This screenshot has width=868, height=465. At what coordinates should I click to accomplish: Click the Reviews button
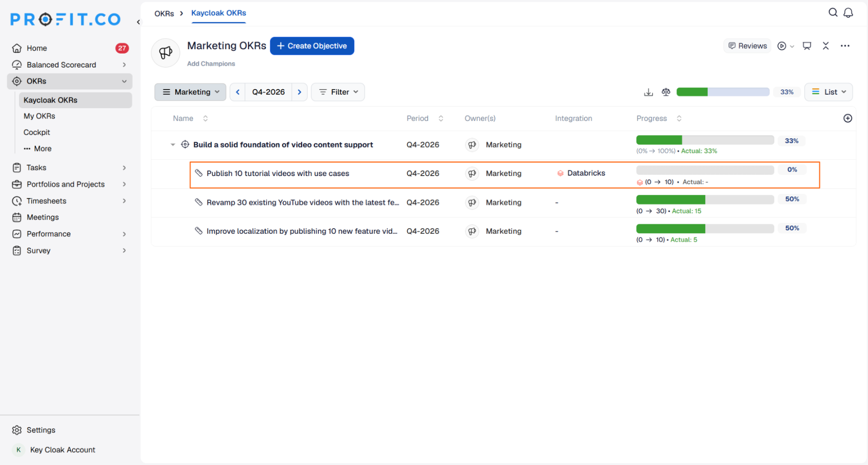[x=747, y=46]
